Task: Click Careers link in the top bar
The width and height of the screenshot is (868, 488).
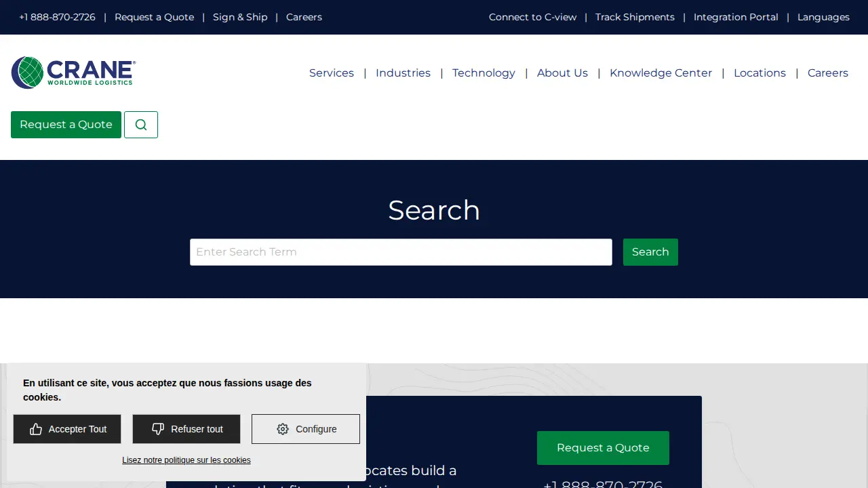Action: tap(304, 17)
